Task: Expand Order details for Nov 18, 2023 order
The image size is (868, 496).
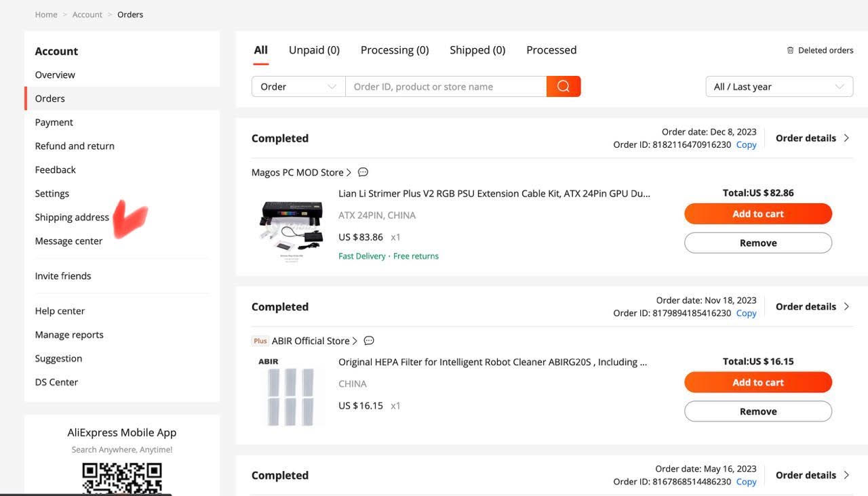Action: pyautogui.click(x=812, y=306)
